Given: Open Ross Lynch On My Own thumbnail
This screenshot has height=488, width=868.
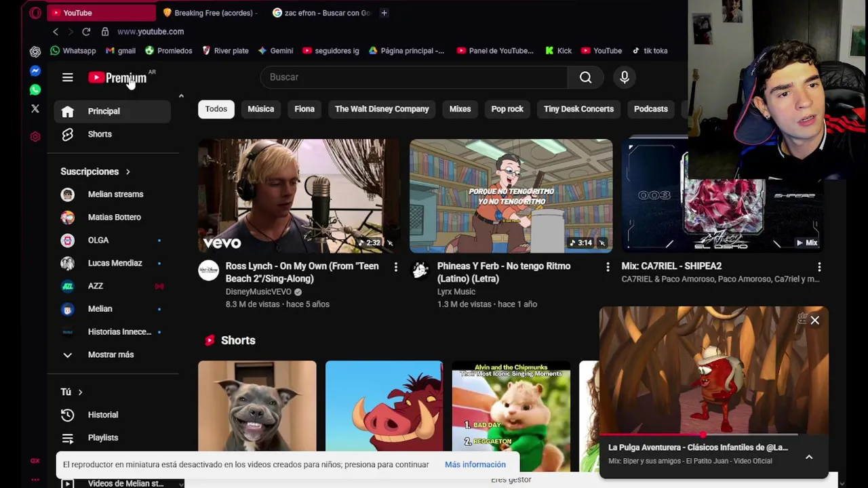Looking at the screenshot, I should 299,196.
